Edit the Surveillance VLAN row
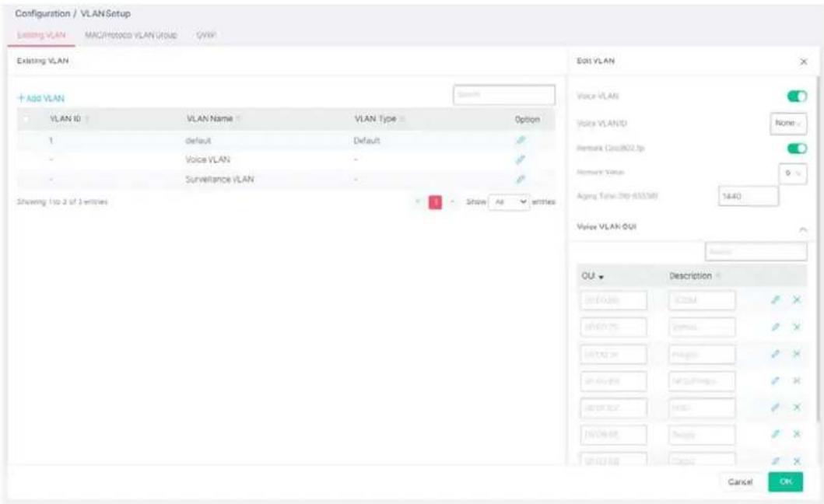The image size is (824, 504). coord(521,179)
